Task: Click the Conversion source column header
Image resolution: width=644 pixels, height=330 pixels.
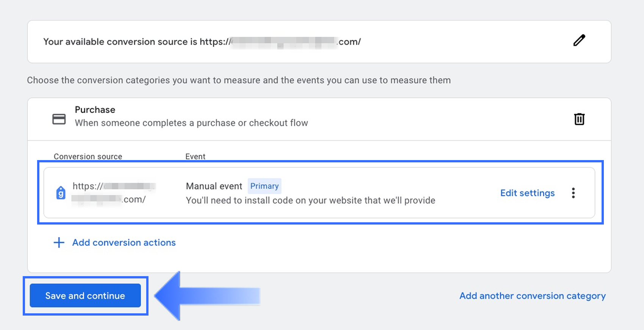Action: click(88, 156)
